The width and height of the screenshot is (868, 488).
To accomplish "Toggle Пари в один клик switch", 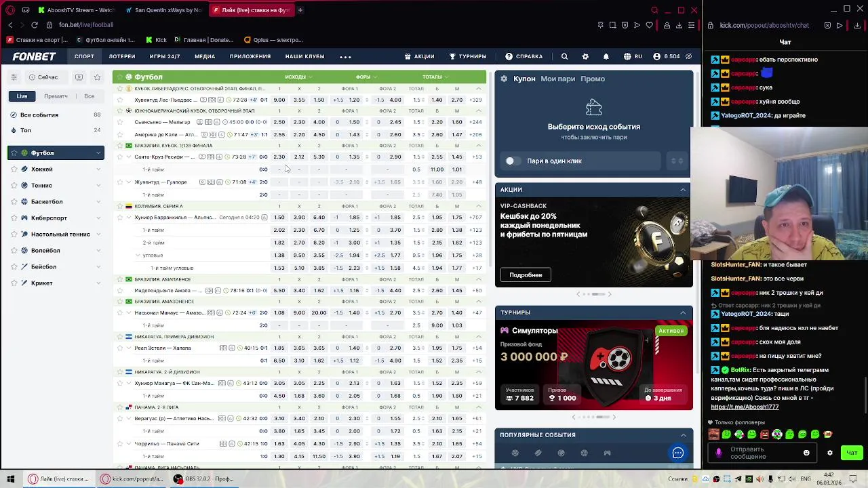I will (x=513, y=161).
